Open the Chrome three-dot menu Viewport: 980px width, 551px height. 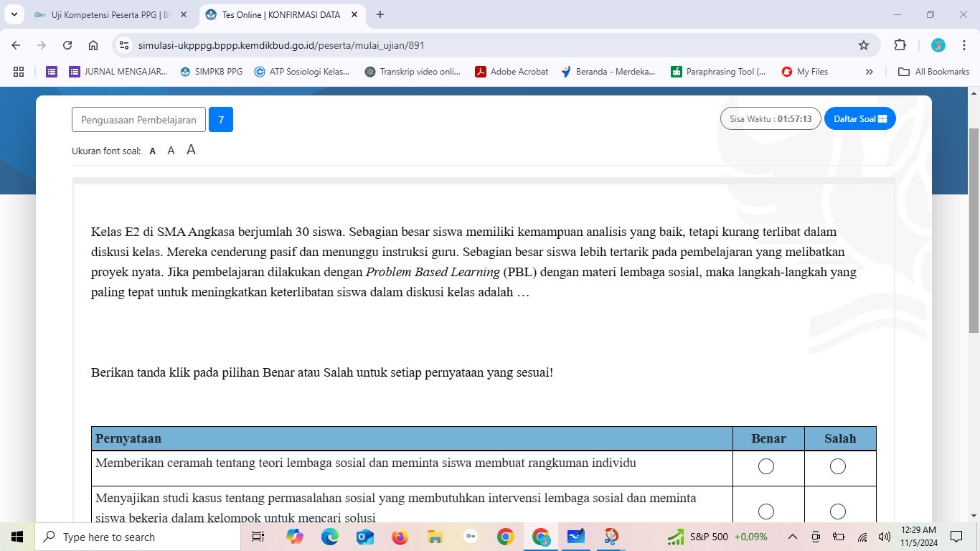coord(964,45)
